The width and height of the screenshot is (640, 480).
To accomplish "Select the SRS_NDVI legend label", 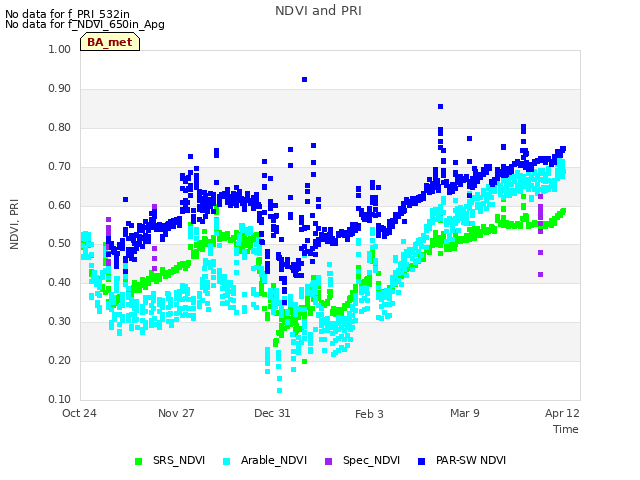I will (179, 460).
